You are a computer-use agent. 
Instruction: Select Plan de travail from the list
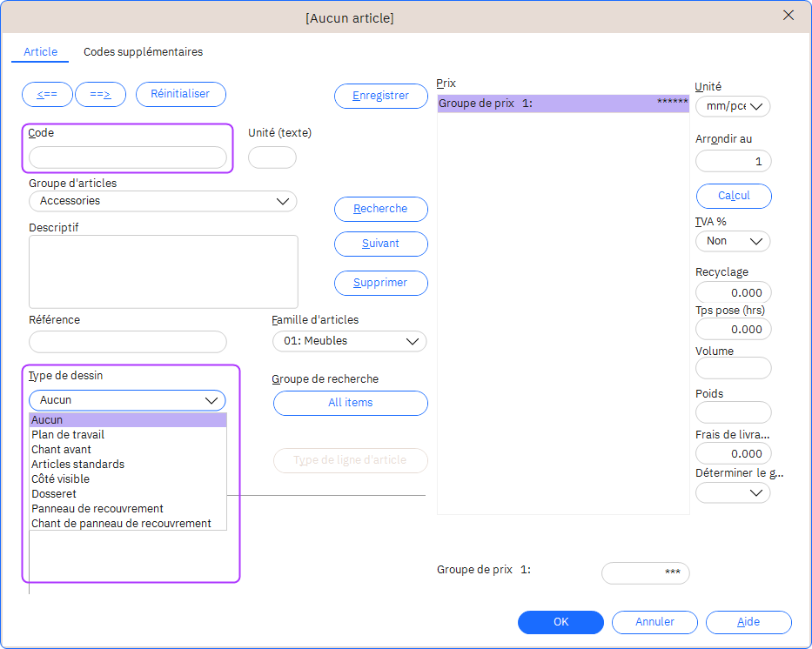point(68,435)
